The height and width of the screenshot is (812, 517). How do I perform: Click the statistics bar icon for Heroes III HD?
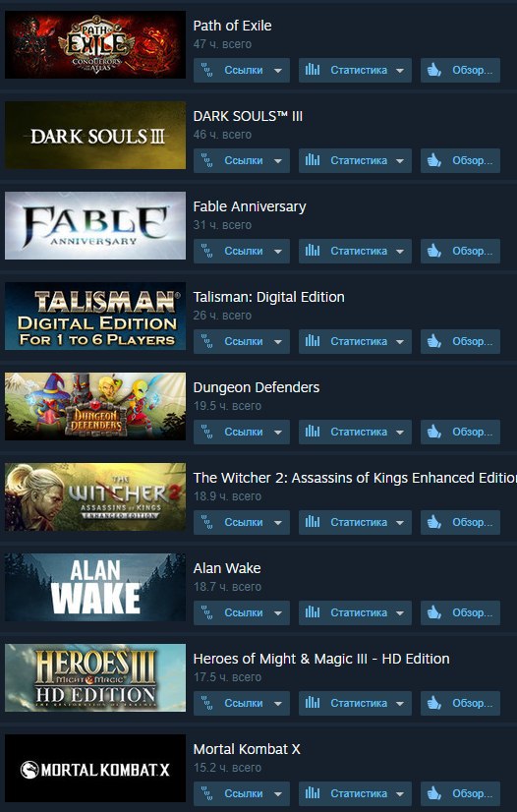click(x=312, y=703)
